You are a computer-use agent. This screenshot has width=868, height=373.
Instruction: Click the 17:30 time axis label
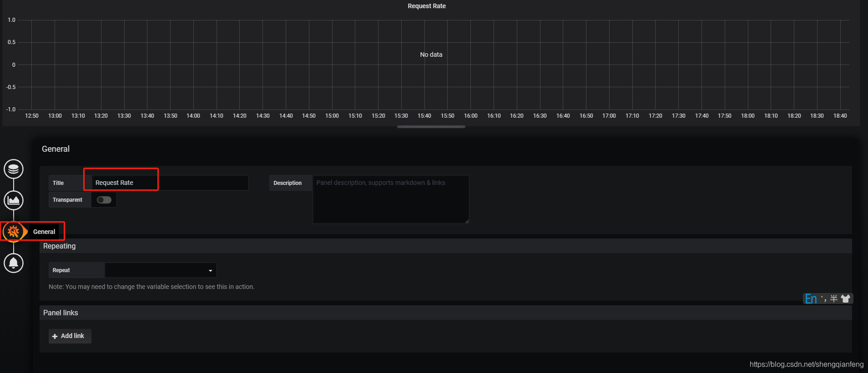pyautogui.click(x=679, y=116)
